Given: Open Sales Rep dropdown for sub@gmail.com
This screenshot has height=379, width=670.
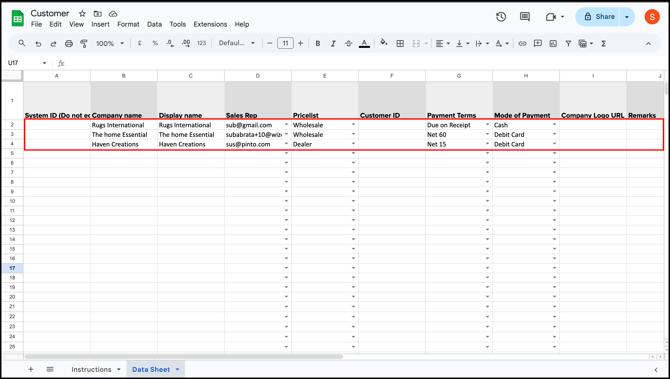Looking at the screenshot, I should pyautogui.click(x=286, y=125).
